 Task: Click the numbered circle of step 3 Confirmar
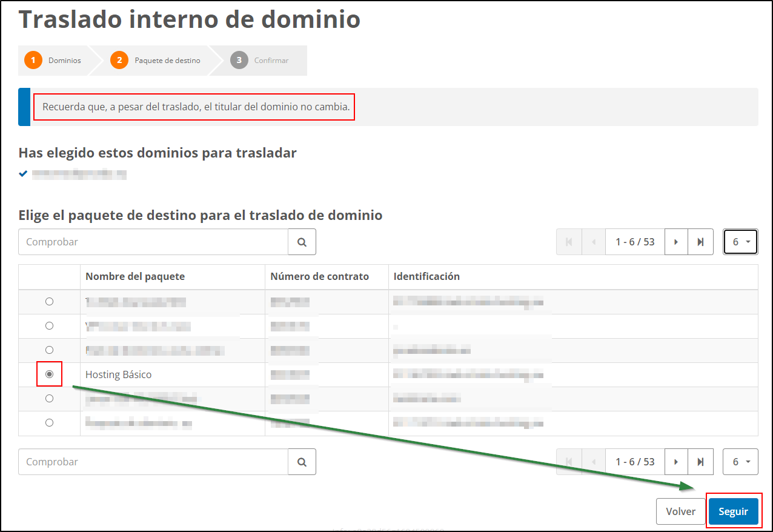(239, 60)
